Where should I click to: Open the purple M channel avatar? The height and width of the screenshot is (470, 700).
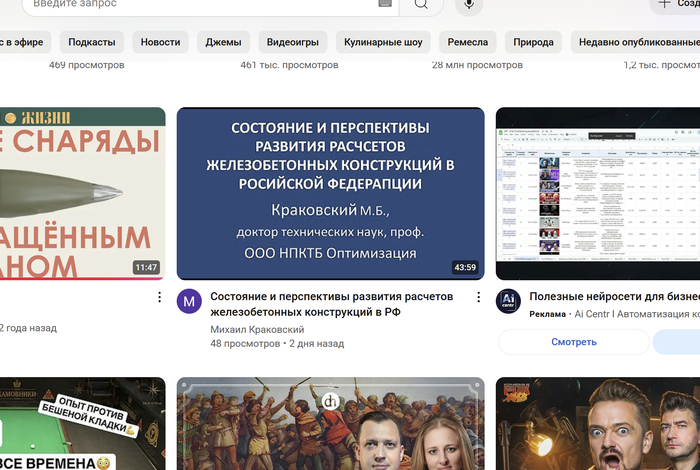[x=189, y=301]
